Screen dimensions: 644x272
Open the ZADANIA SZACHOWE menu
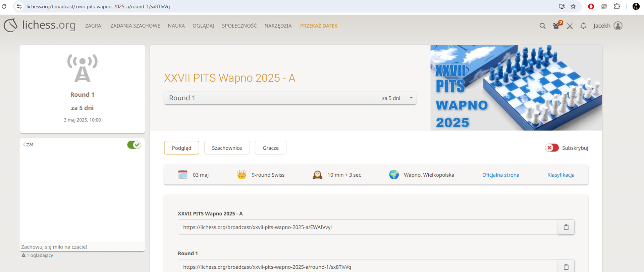(135, 26)
